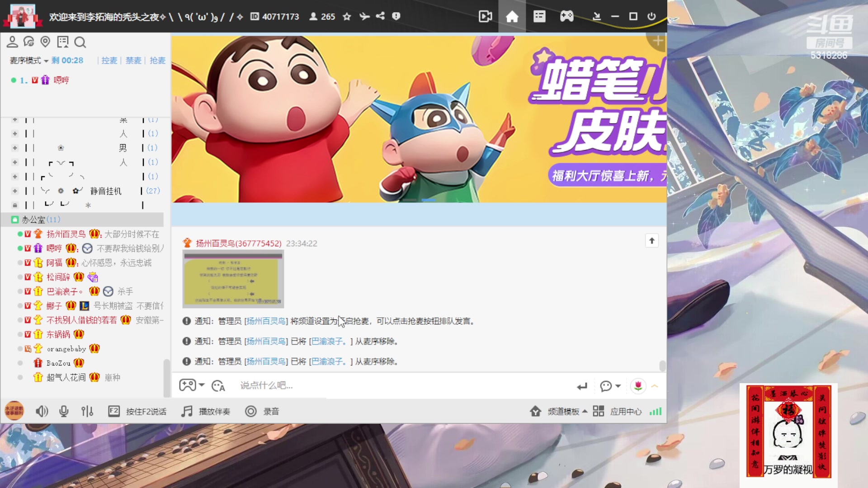Select user 超气人花间 in list

66,377
